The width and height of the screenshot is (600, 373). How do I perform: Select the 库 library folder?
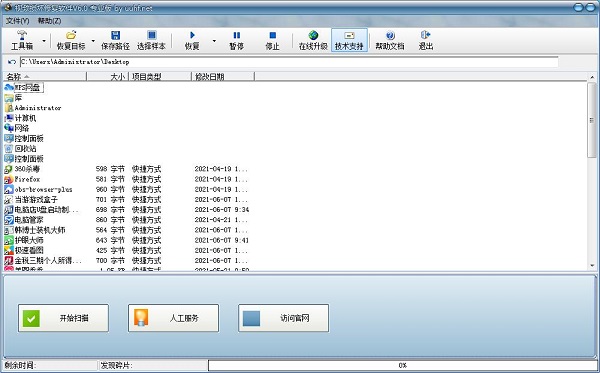point(13,98)
